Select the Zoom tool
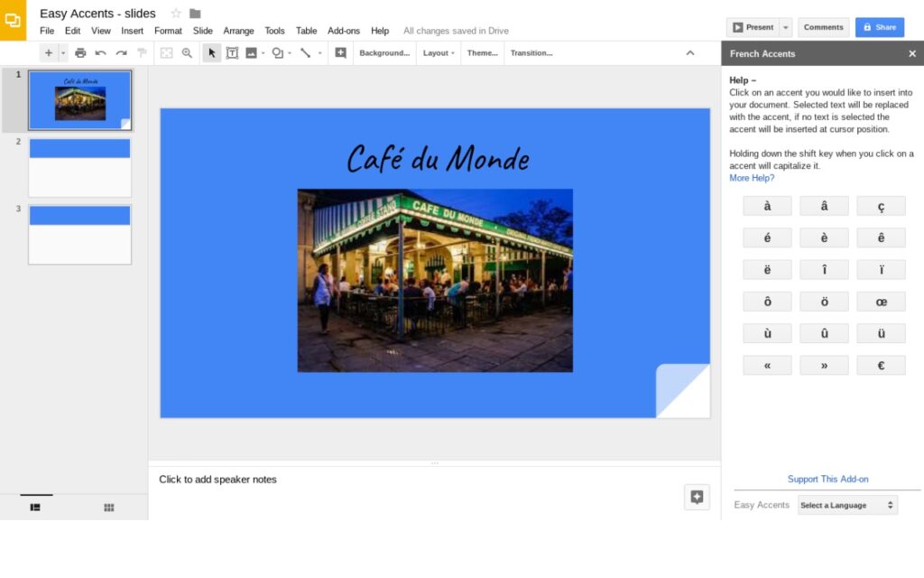 pos(188,52)
